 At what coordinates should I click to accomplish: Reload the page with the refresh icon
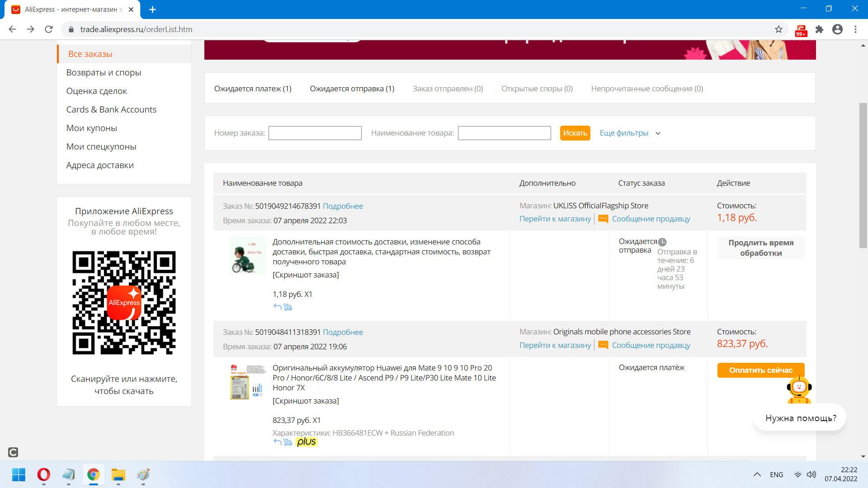(49, 29)
